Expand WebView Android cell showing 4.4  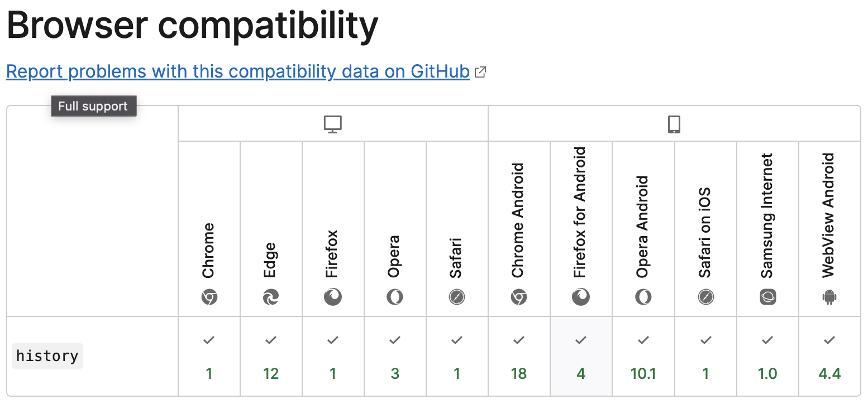(830, 356)
